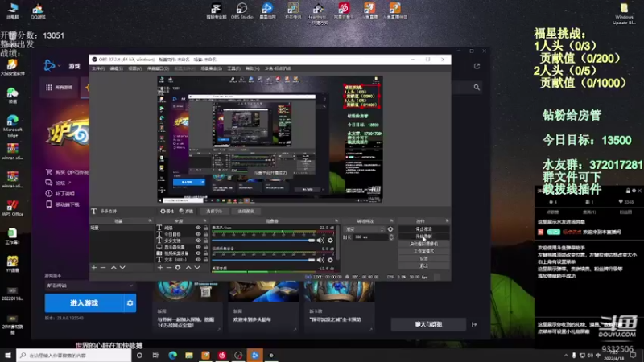Screen dimensions: 644x362
Task: Mute the first mixer channel speaker icon
Action: pos(320,240)
